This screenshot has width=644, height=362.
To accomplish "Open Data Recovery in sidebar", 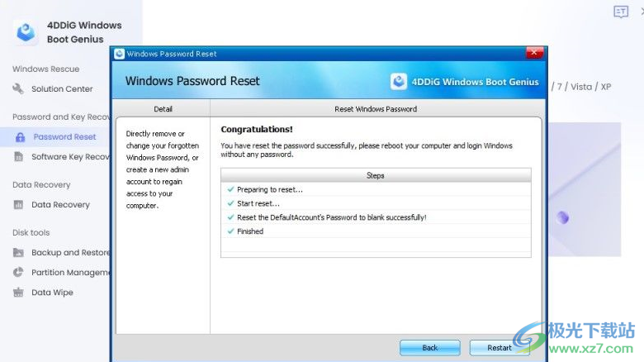I will pyautogui.click(x=60, y=204).
